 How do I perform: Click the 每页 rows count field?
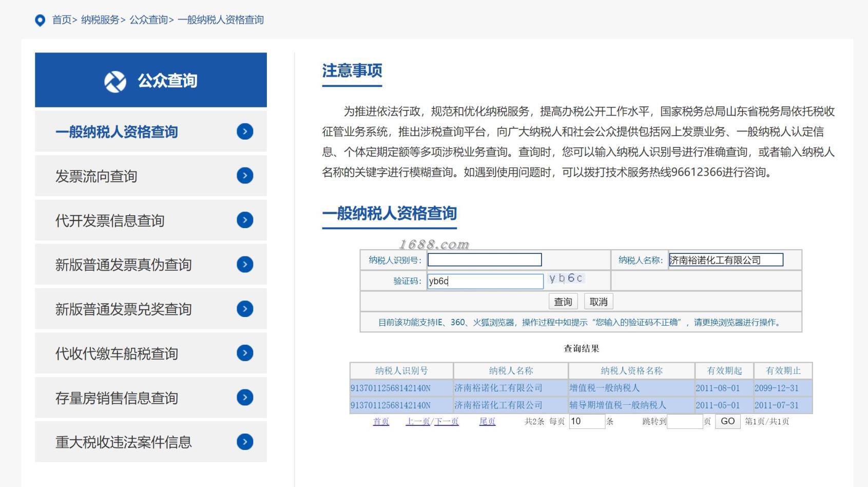pos(587,421)
